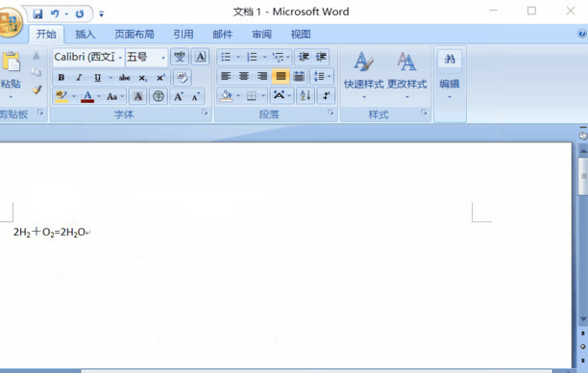Open the Font dialog launcher
This screenshot has width=588, height=373.
tap(205, 112)
